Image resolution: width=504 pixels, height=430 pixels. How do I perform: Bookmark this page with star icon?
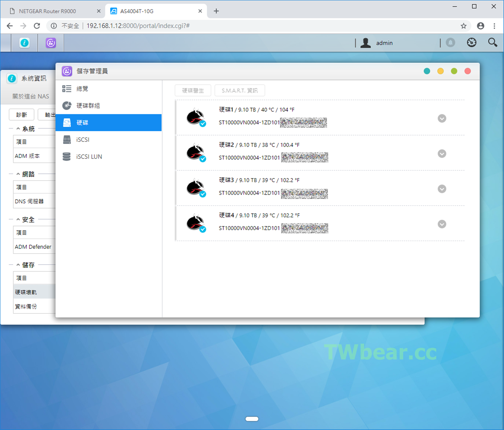[463, 26]
